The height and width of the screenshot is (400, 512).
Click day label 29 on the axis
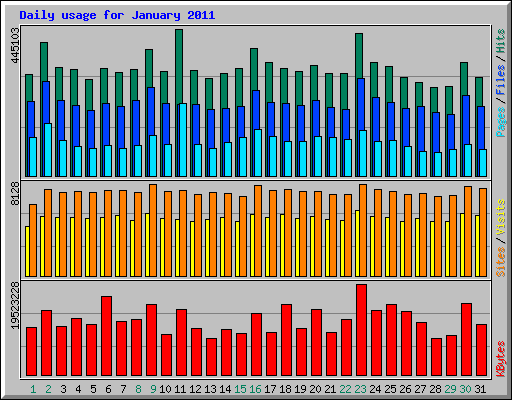(450, 389)
